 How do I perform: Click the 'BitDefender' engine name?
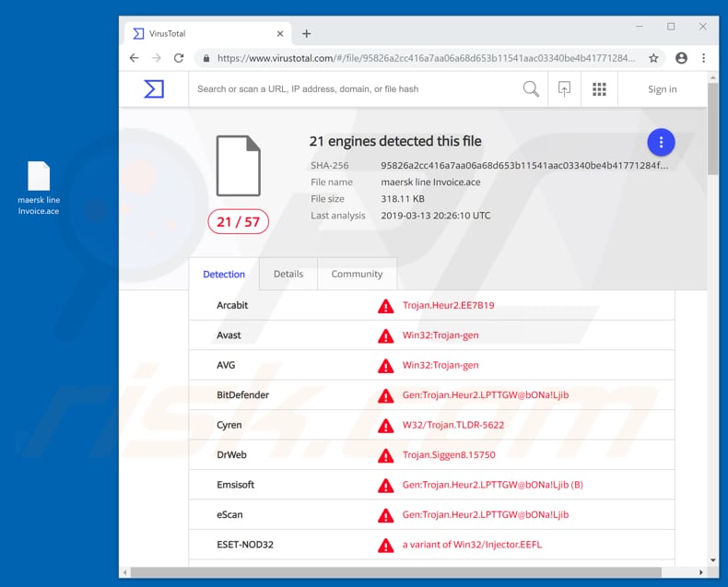coord(243,394)
